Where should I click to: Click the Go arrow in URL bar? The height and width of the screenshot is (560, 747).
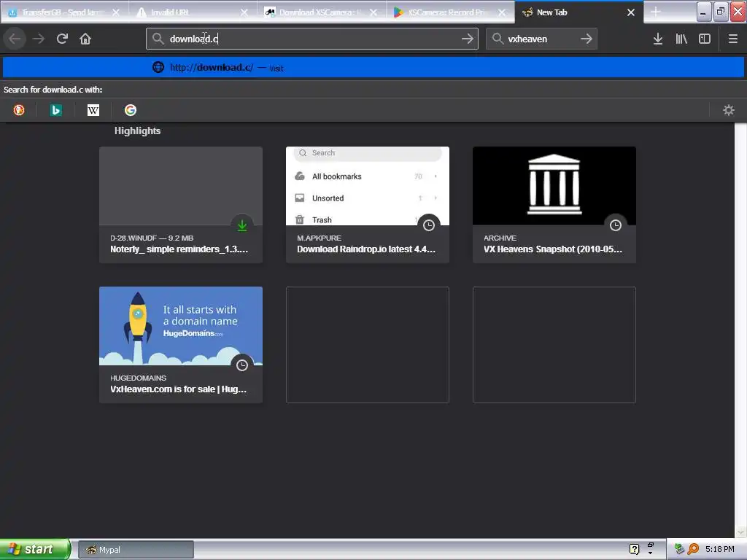click(x=468, y=39)
